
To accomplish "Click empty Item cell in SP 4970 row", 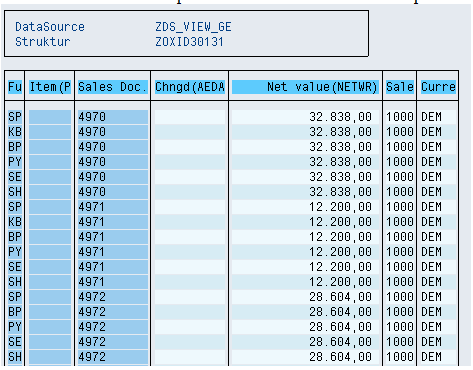I will coord(50,117).
